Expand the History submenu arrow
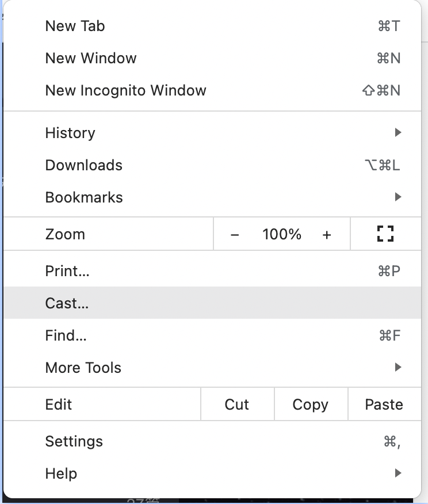Image resolution: width=428 pixels, height=504 pixels. [x=398, y=133]
